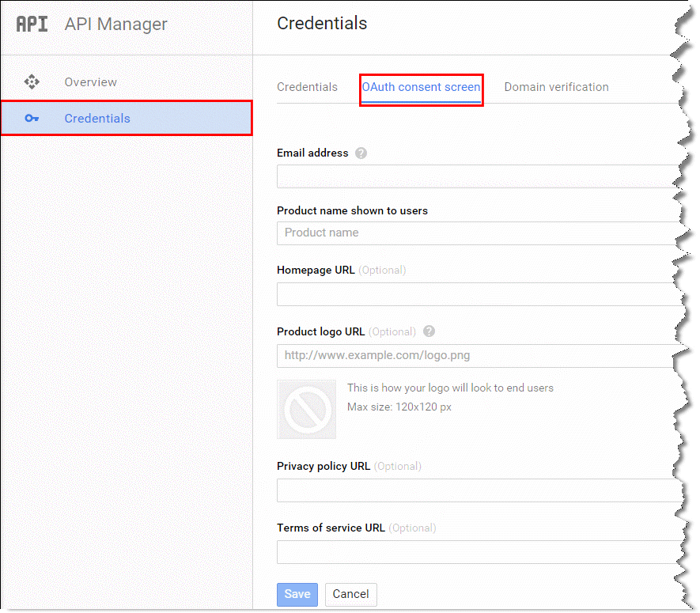Click the Product name input field
Viewport: 700px width, 613px height.
pos(479,233)
